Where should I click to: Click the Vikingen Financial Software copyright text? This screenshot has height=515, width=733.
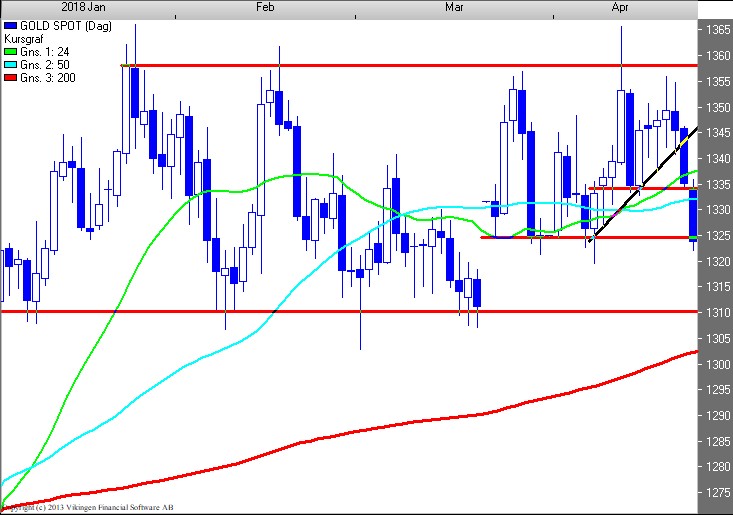tap(88, 508)
